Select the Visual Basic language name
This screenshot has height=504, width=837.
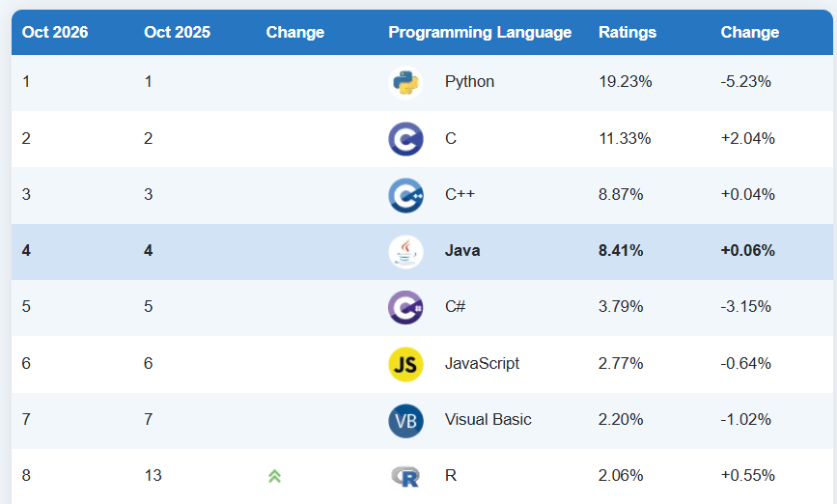coord(488,419)
